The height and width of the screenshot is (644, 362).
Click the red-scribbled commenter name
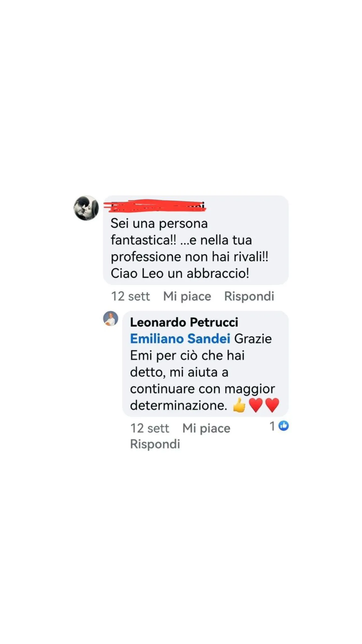[155, 206]
